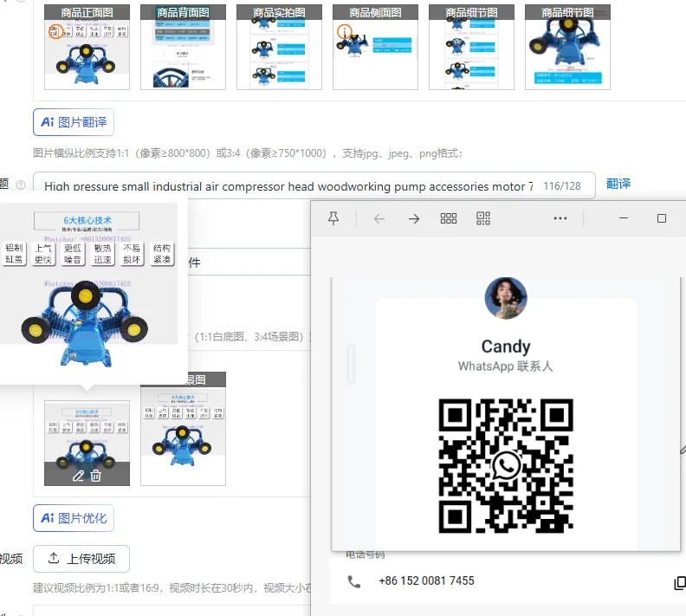Open the grid view icon in contact window toolbar

coord(449,218)
